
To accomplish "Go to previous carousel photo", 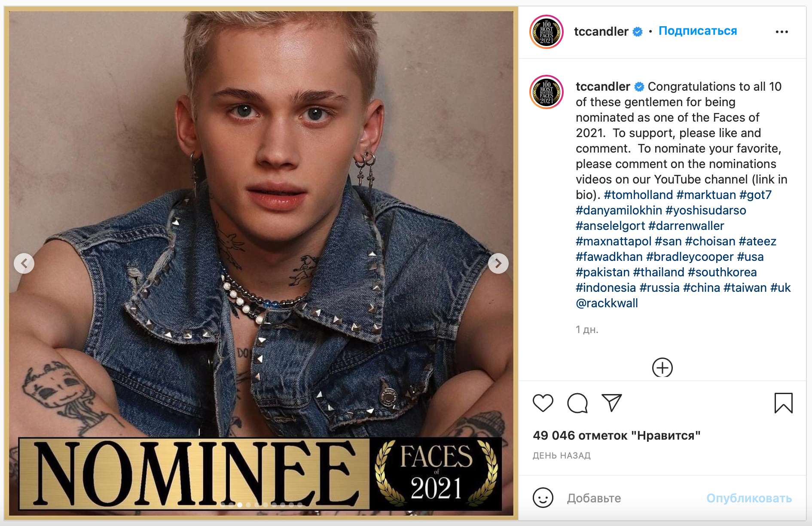I will [24, 263].
